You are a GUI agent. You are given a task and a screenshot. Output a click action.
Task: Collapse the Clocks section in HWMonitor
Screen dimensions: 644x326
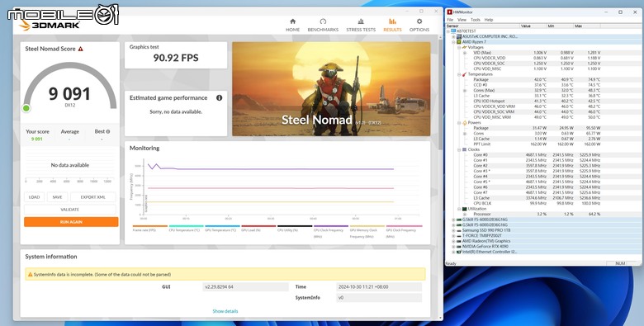(x=459, y=149)
